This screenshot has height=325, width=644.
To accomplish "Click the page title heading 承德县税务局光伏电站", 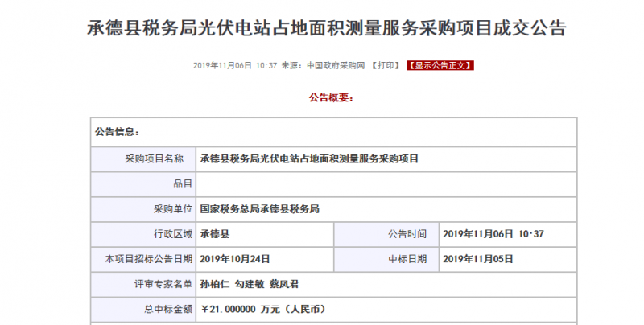I will [322, 27].
